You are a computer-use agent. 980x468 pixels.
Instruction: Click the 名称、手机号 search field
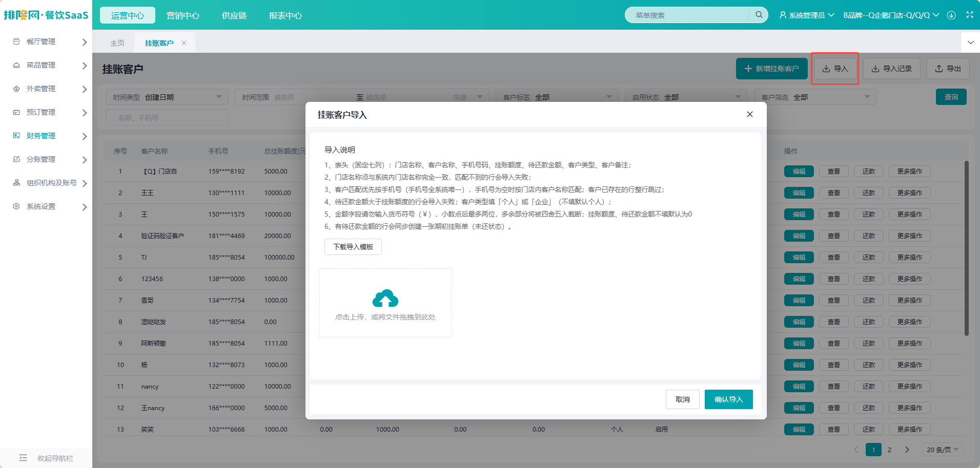pos(167,117)
